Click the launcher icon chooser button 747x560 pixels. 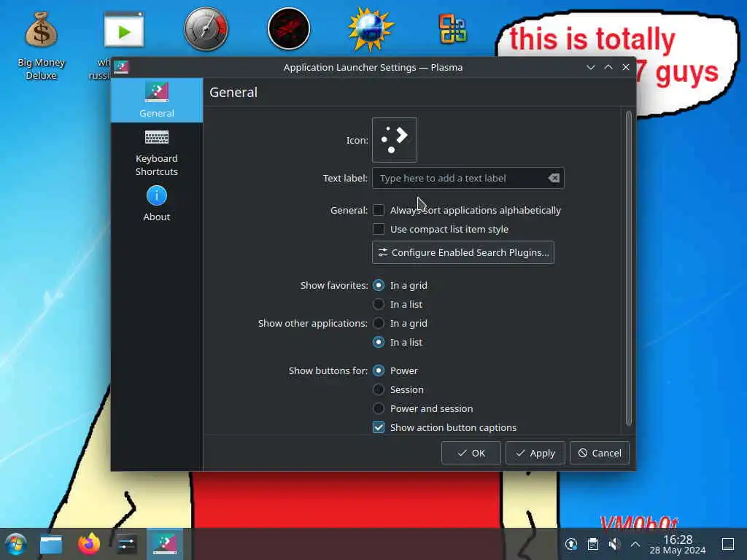tap(395, 140)
